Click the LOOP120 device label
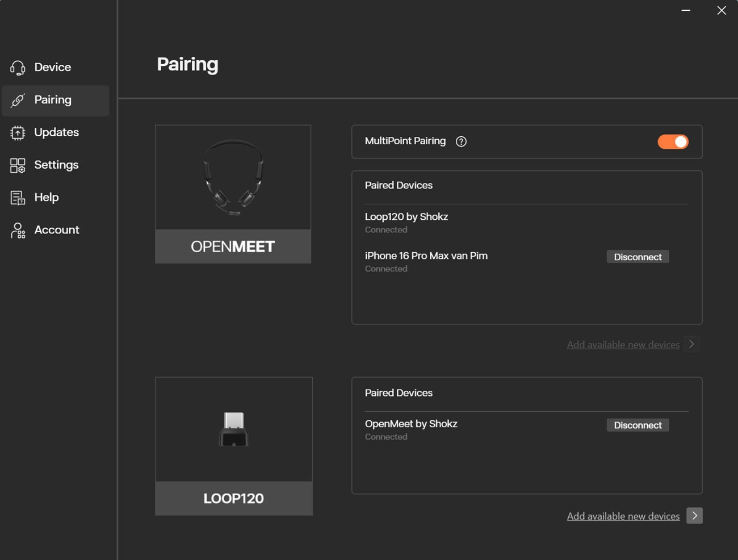The height and width of the screenshot is (560, 738). [234, 499]
